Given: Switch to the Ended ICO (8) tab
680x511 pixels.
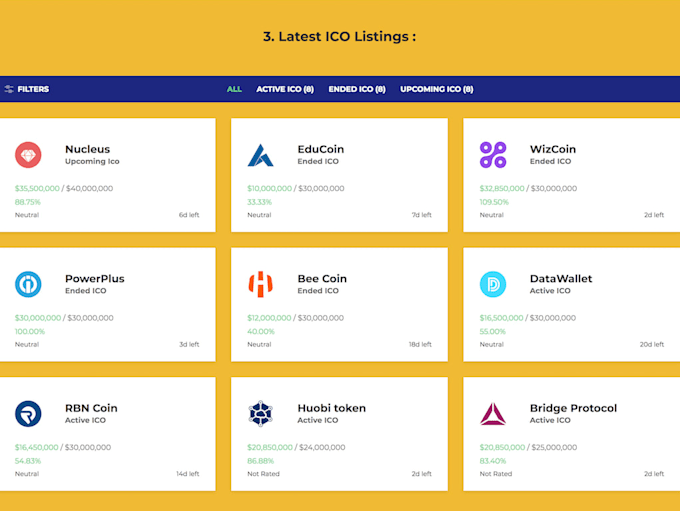Looking at the screenshot, I should coord(357,89).
